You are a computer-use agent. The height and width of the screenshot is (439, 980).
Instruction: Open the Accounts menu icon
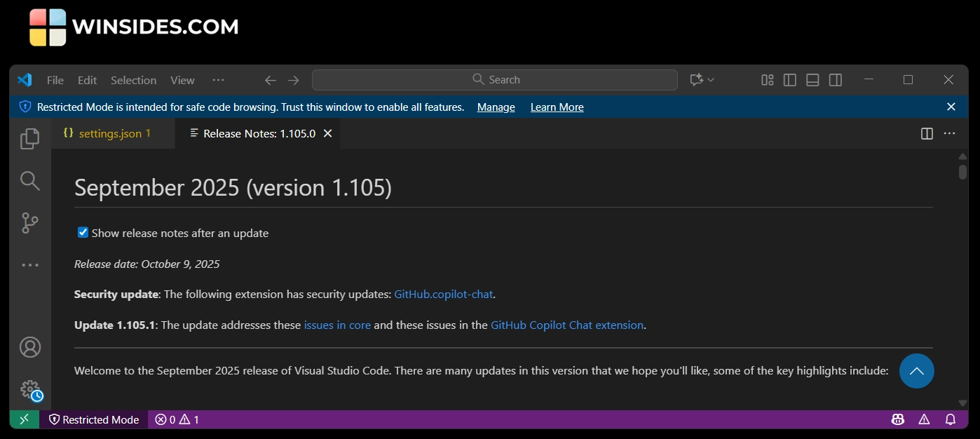(29, 347)
